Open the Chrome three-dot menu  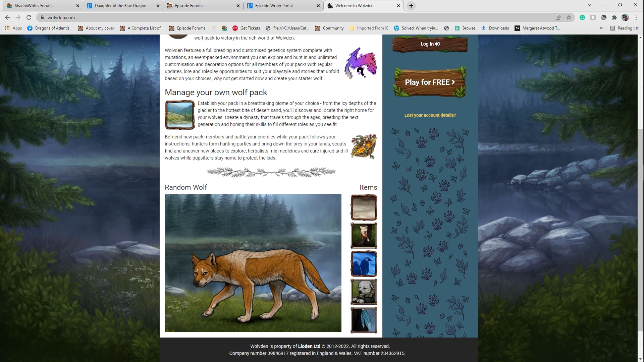point(636,17)
